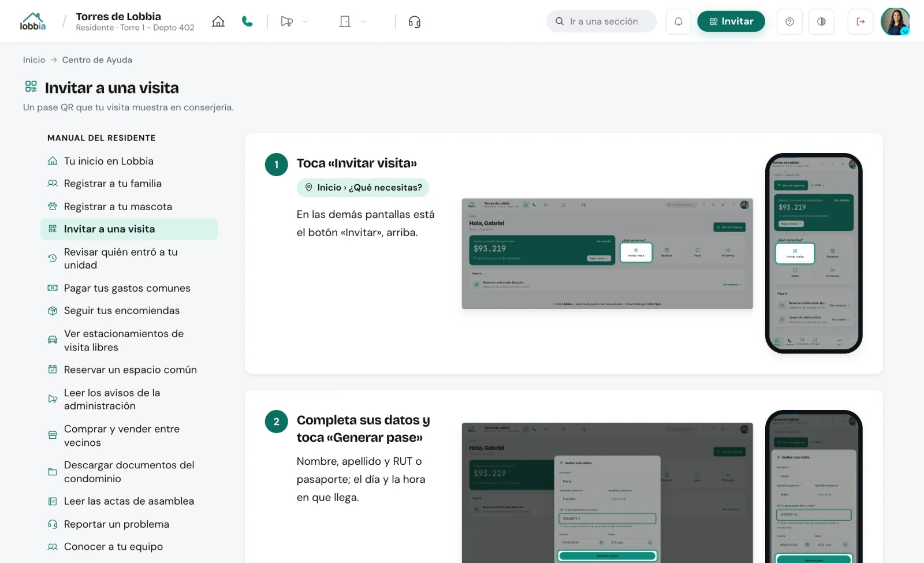Open step 2 desktop screenshot thumbnail
The width and height of the screenshot is (924, 563).
607,493
